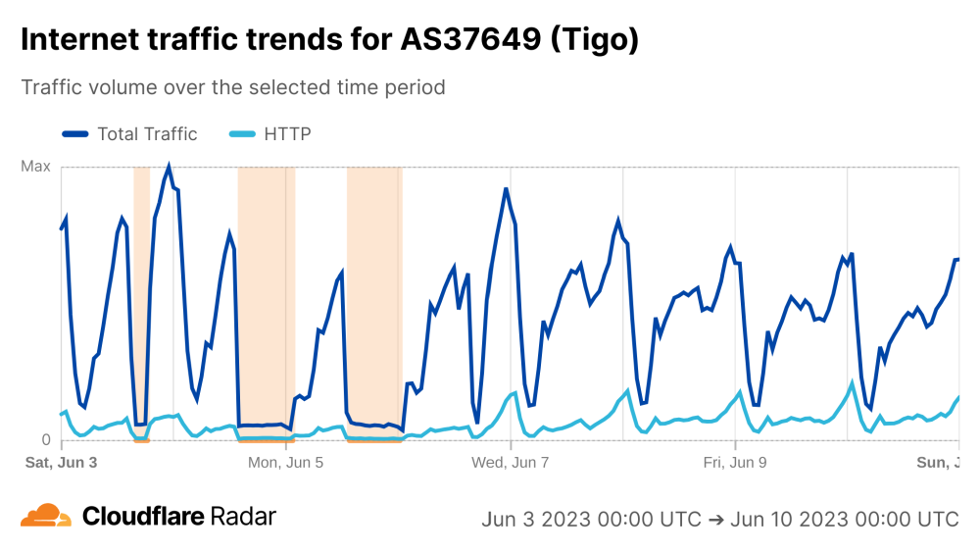980x552 pixels.
Task: Click the narrow first orange shaded region
Action: pyautogui.click(x=141, y=294)
